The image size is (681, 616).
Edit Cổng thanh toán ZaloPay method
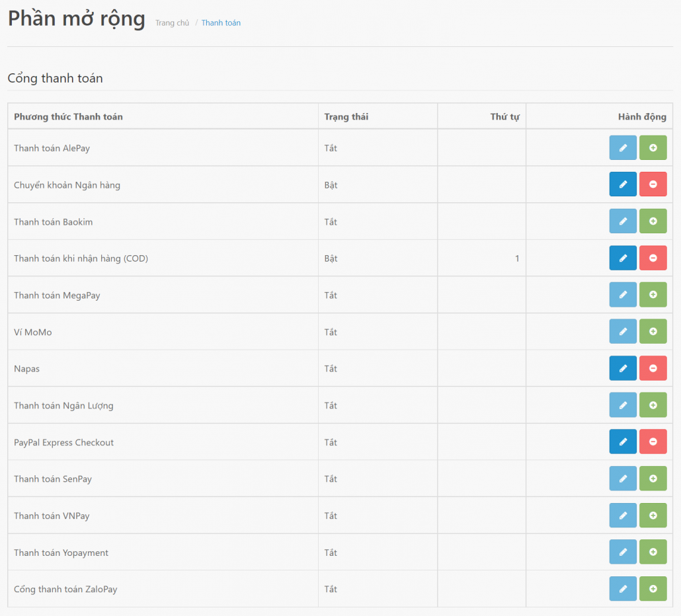tap(623, 589)
